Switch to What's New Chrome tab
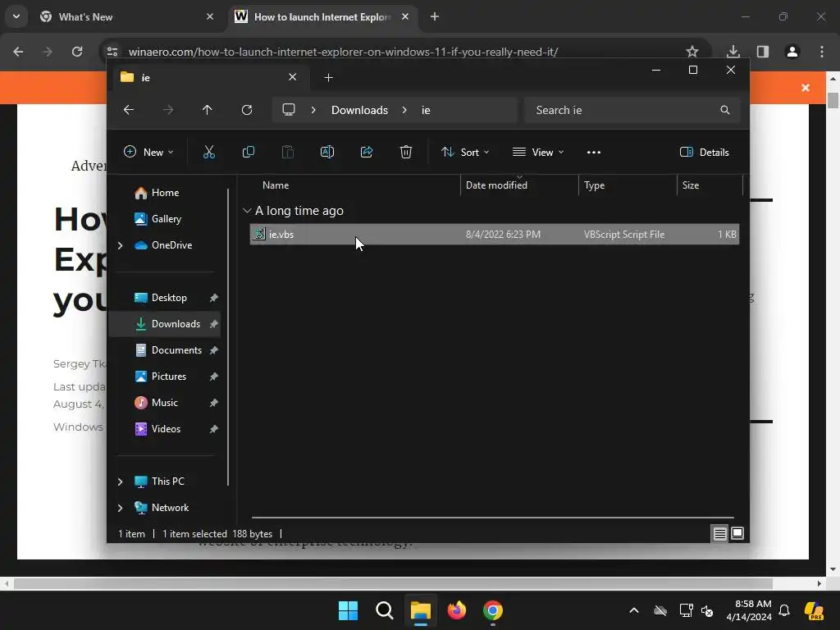Viewport: 840px width, 630px height. click(x=125, y=16)
